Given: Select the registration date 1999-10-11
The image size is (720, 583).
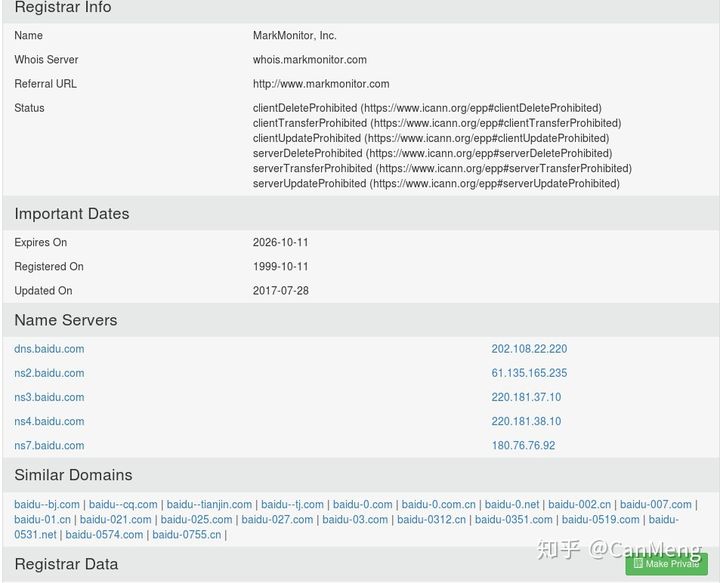Looking at the screenshot, I should tap(281, 267).
